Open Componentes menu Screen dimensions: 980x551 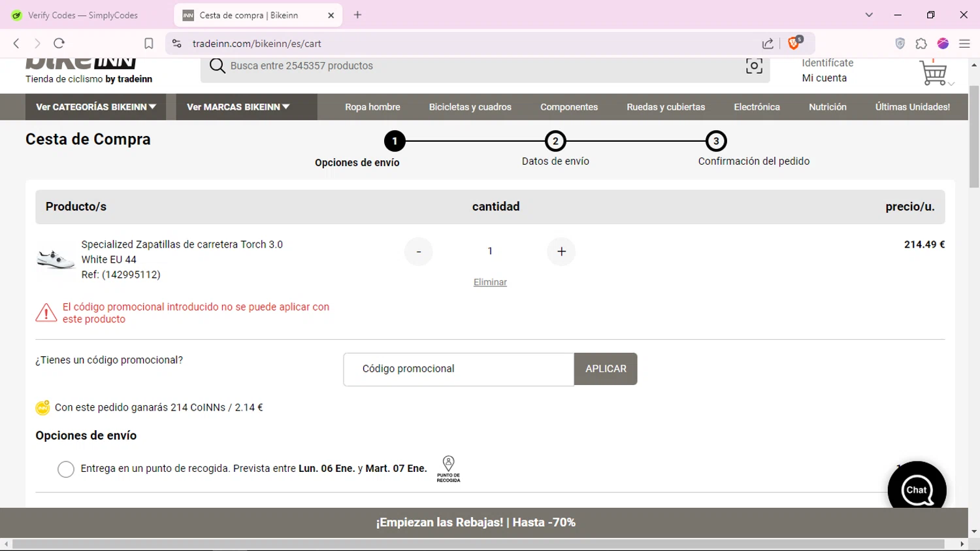pos(569,107)
